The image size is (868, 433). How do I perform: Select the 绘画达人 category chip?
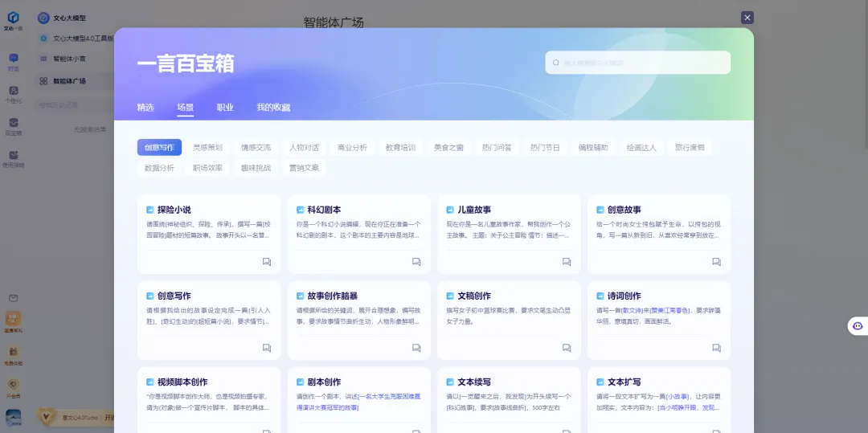[x=641, y=148]
